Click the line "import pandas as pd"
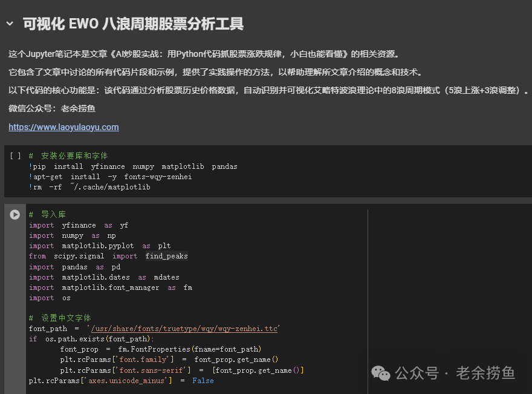The width and height of the screenshot is (532, 394). 74,267
